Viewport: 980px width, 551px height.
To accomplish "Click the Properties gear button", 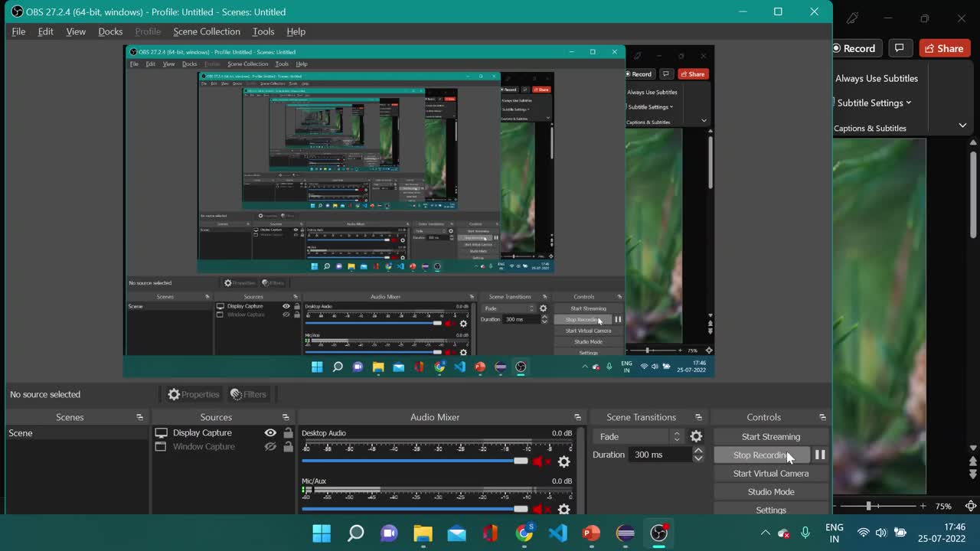I will coord(194,394).
